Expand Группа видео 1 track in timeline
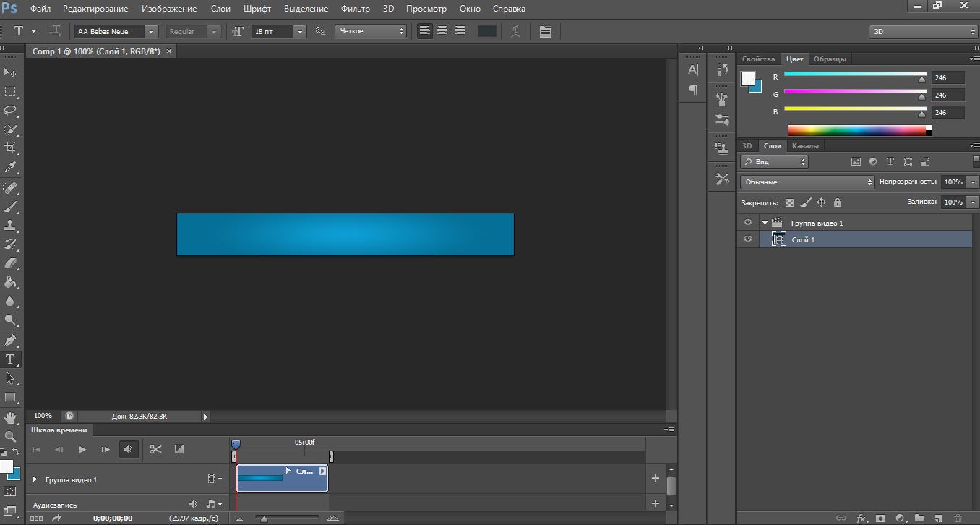Viewport: 980px width, 525px height. [x=35, y=479]
